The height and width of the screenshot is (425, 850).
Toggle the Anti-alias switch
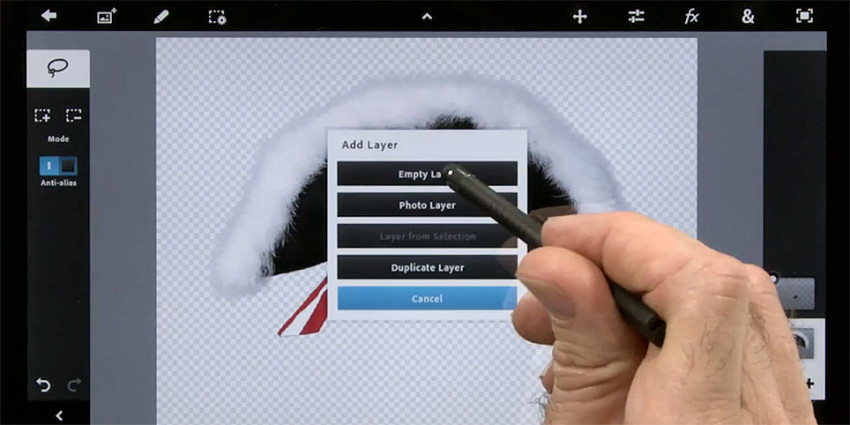click(58, 166)
